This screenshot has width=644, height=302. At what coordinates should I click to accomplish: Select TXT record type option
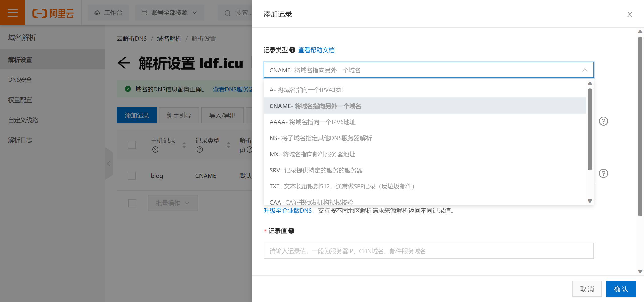425,186
